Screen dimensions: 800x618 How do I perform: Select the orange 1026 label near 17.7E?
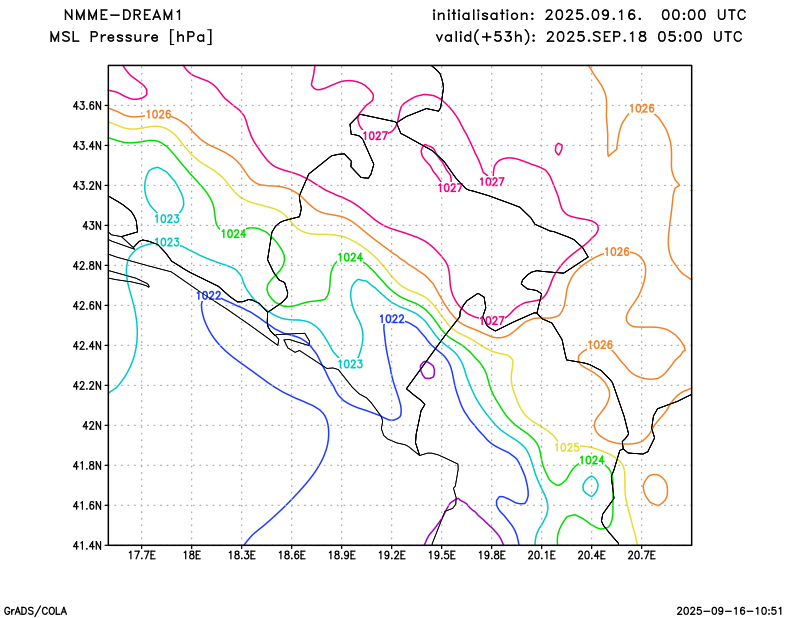pyautogui.click(x=159, y=114)
